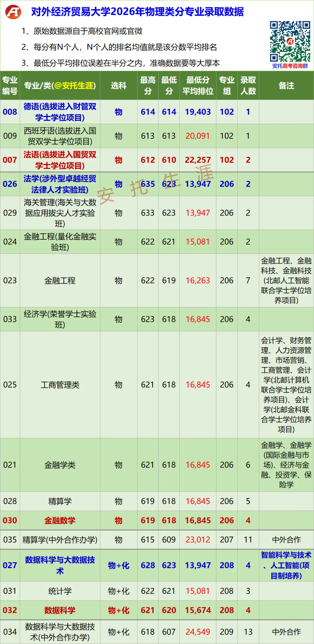The height and width of the screenshot is (644, 314).
Task: Click average rank 23,012
Action: tap(198, 540)
